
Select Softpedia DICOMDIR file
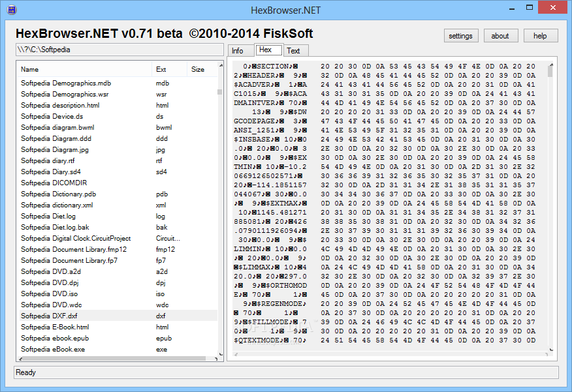point(118,183)
